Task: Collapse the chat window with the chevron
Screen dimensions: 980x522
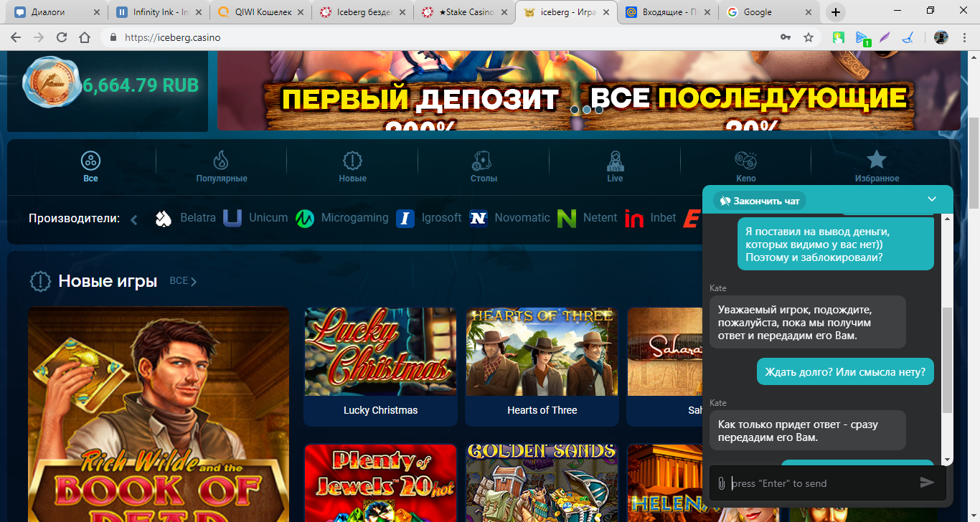Action: click(x=932, y=199)
